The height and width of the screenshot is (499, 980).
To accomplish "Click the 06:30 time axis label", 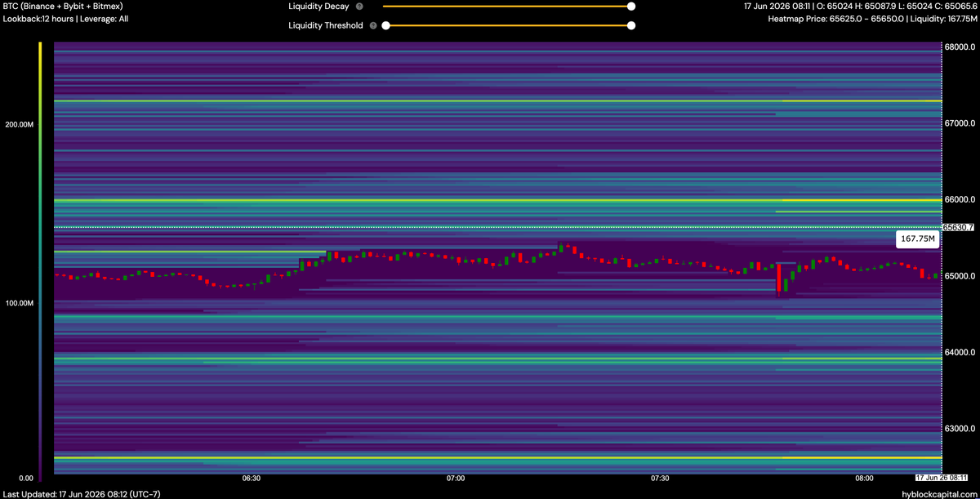I will pyautogui.click(x=252, y=478).
